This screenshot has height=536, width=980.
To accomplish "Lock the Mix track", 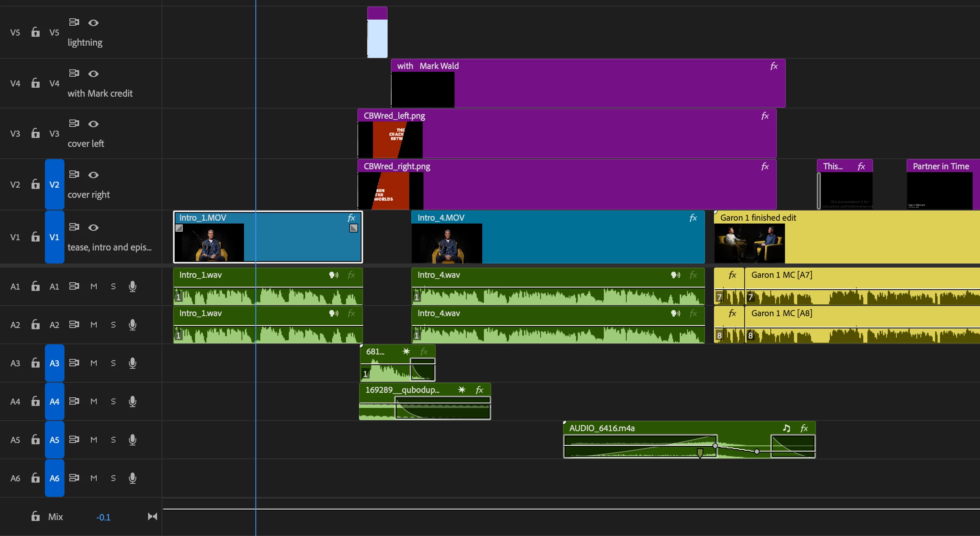I will coord(35,516).
